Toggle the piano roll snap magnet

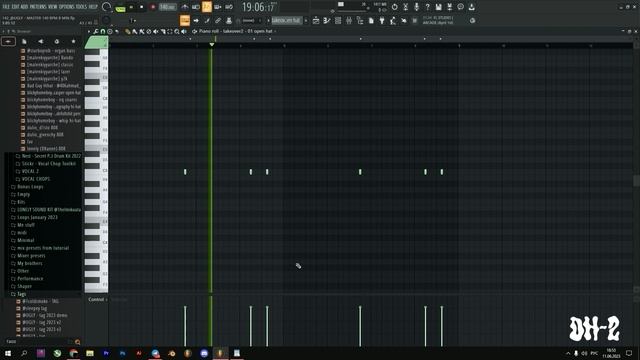103,31
